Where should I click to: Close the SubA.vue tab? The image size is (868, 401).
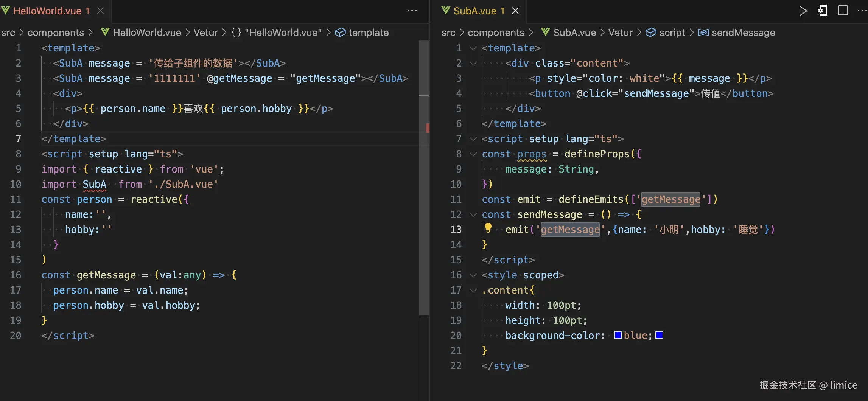pos(515,11)
